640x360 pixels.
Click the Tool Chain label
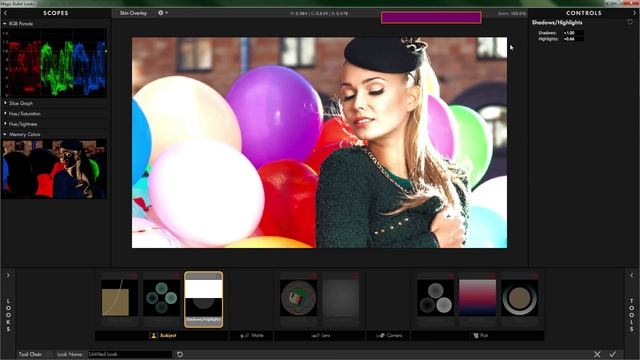[x=30, y=354]
